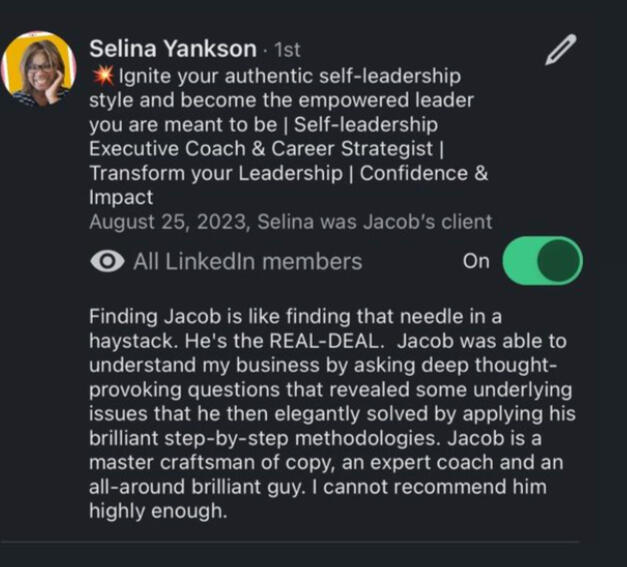The height and width of the screenshot is (567, 627).
Task: Open the Selina Yankson name link
Action: (x=174, y=48)
